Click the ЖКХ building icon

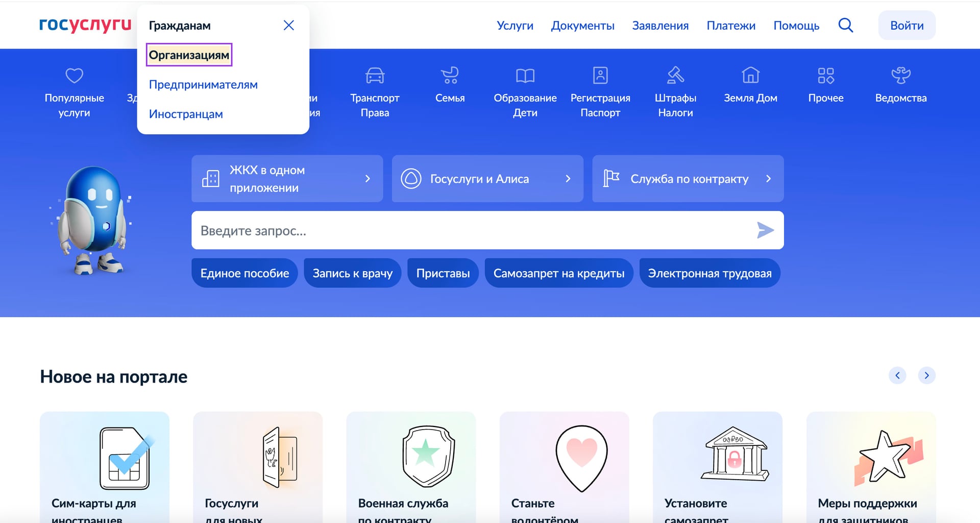pyautogui.click(x=211, y=179)
